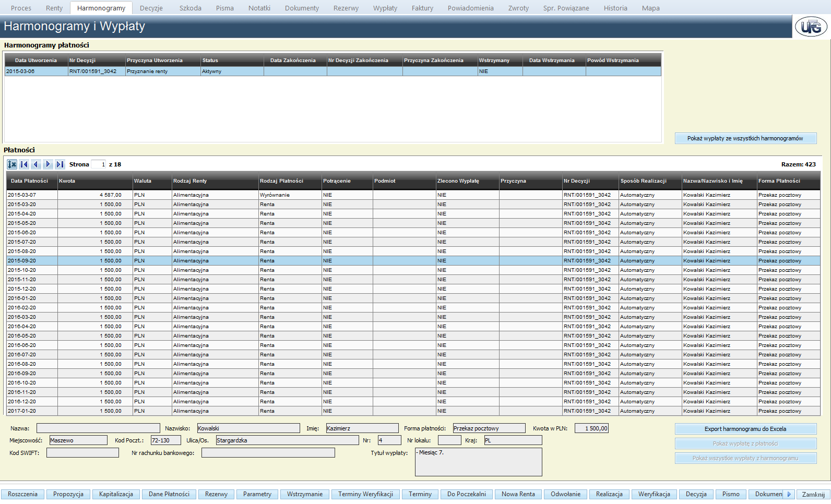831x504 pixels.
Task: Click the Zamknij button
Action: pyautogui.click(x=813, y=494)
